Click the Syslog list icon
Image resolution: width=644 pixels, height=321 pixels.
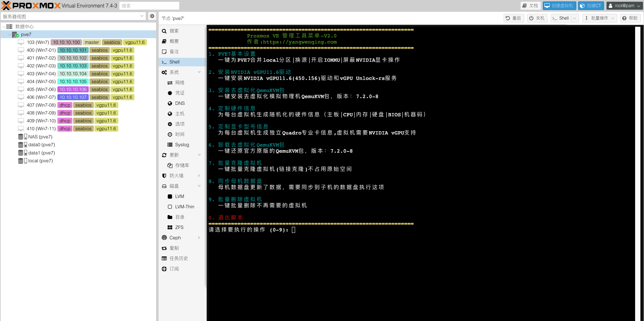170,145
